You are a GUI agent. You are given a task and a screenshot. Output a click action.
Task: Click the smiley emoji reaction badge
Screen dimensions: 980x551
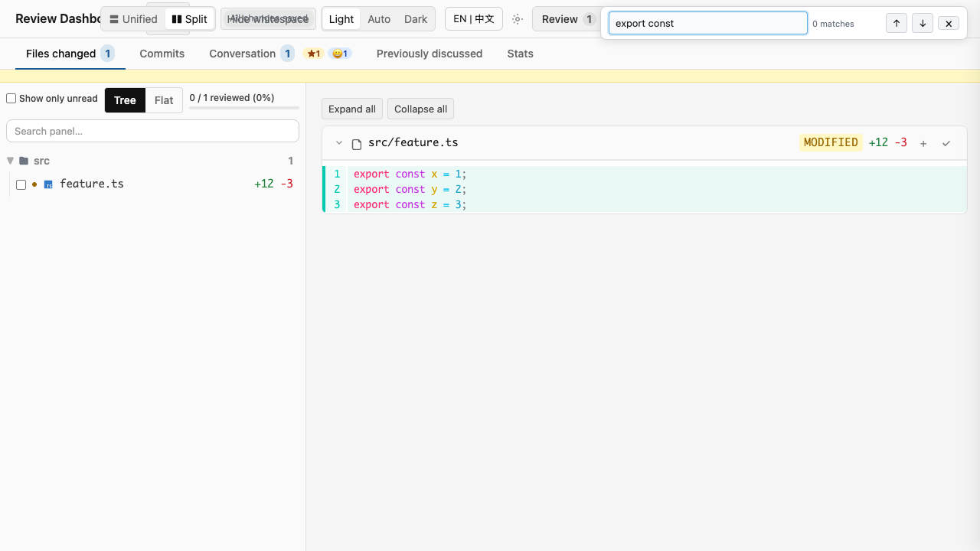(x=340, y=54)
